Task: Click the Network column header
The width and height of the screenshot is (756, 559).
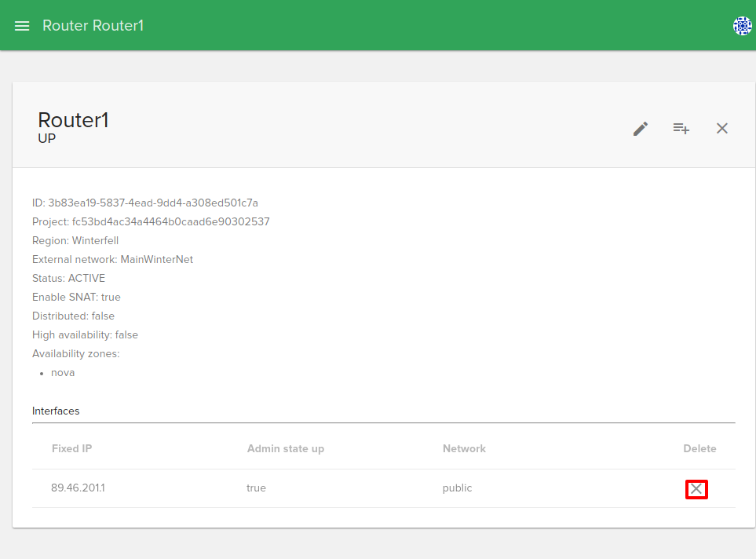Action: tap(464, 449)
